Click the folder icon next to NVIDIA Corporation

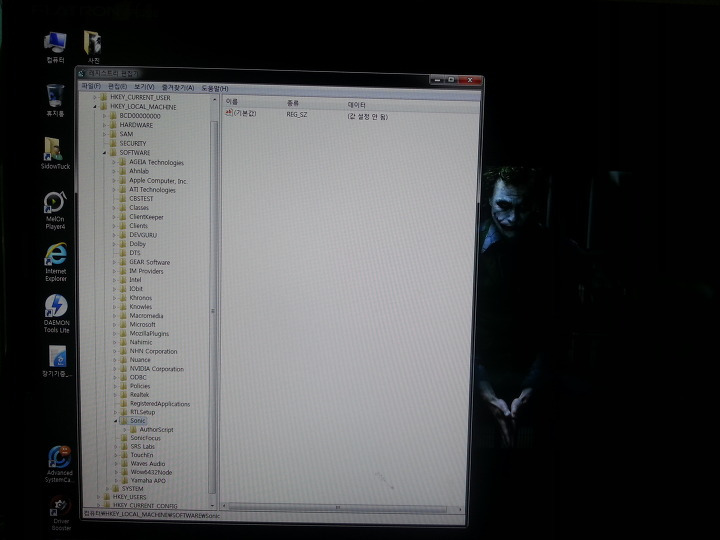pos(123,368)
